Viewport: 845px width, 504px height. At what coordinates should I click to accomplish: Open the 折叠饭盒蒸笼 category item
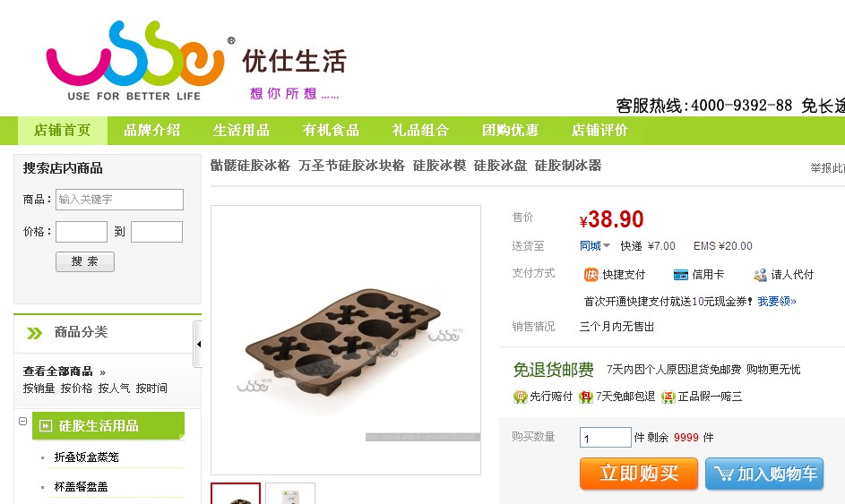[x=86, y=457]
